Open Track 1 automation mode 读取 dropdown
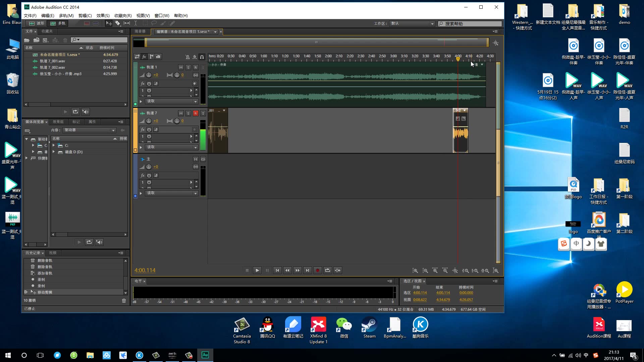This screenshot has width=644, height=362. pos(172,101)
